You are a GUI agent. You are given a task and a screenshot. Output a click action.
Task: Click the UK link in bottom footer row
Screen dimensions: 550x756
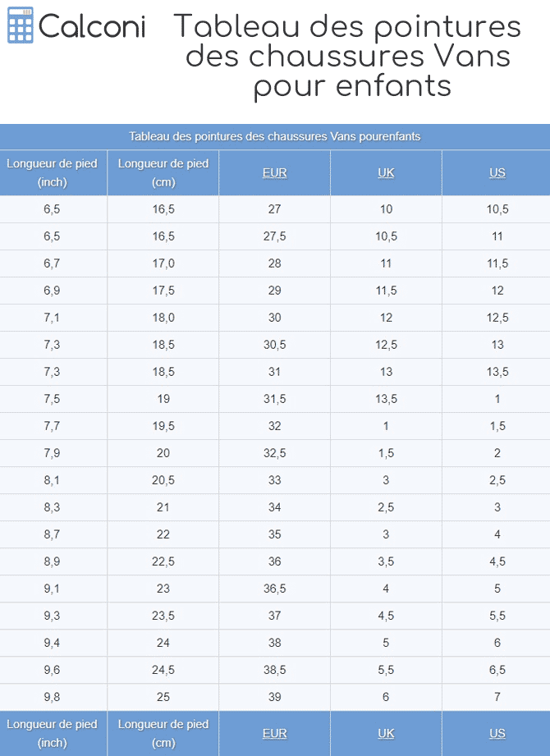coord(386,733)
